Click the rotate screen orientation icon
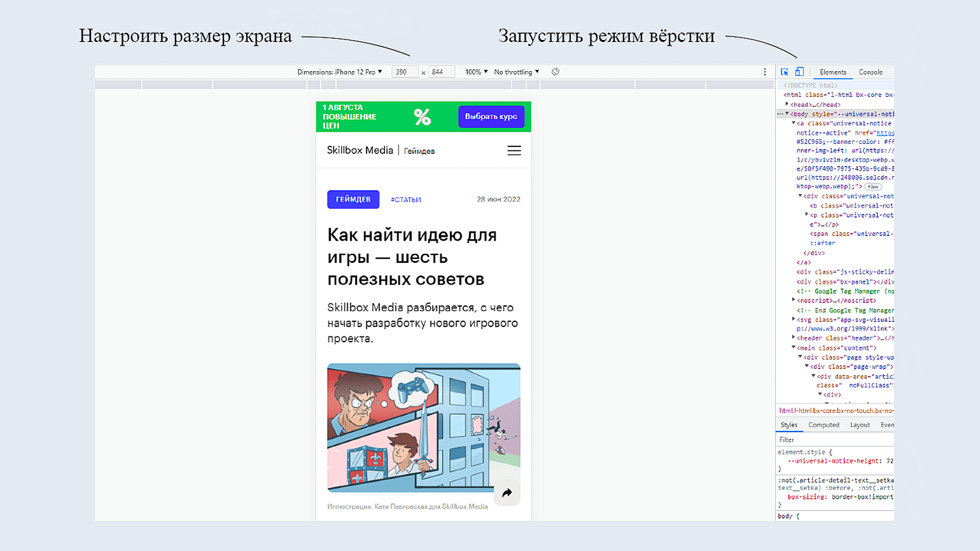 click(556, 72)
